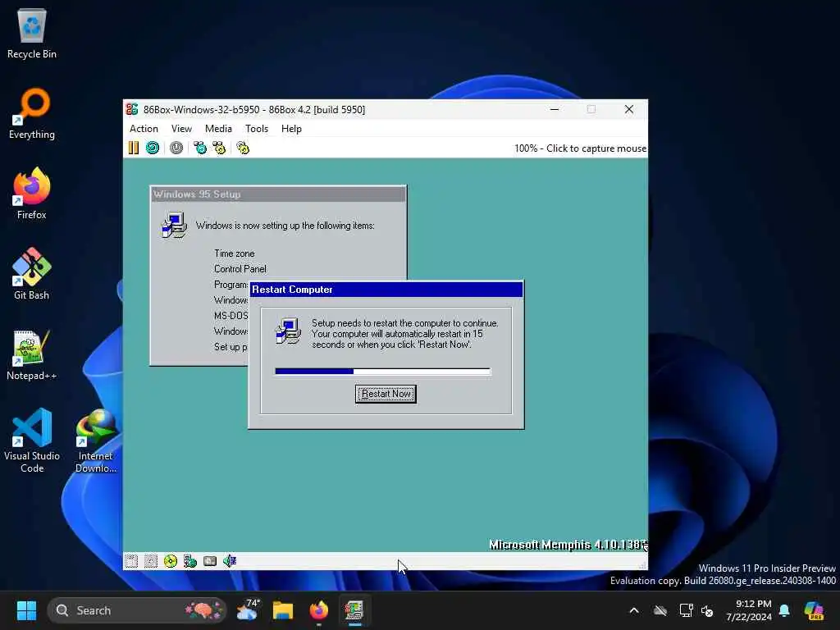The height and width of the screenshot is (630, 840).
Task: Open the Help menu
Action: coord(291,129)
